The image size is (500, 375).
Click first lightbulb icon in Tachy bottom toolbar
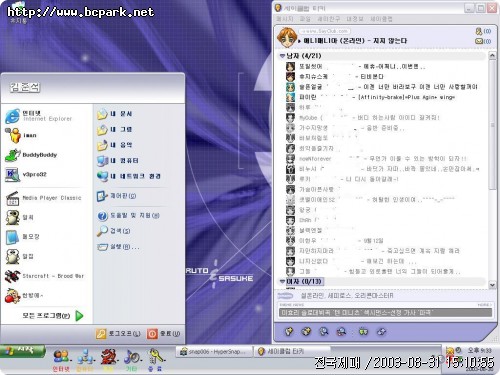pos(289,331)
